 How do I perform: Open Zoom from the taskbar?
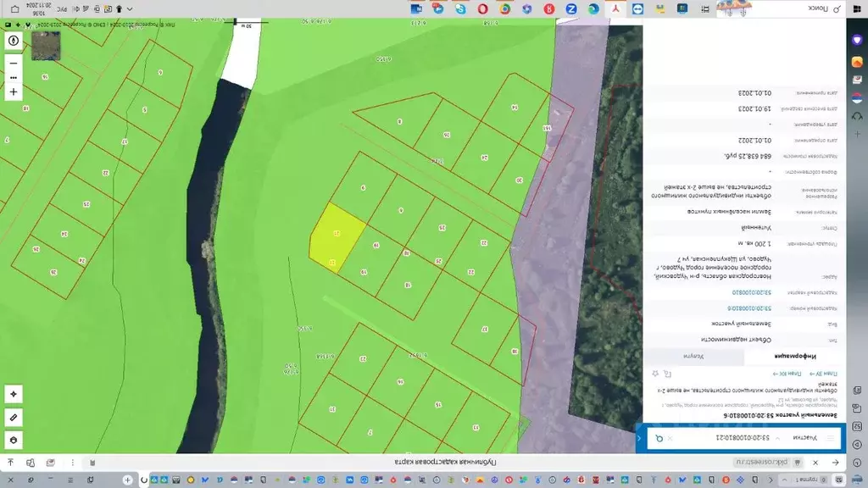tap(571, 8)
